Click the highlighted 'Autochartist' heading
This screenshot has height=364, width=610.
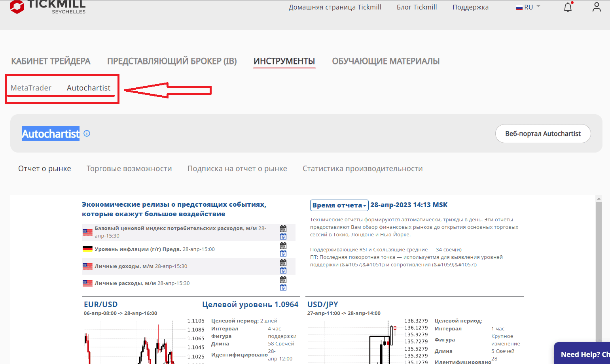pyautogui.click(x=51, y=134)
